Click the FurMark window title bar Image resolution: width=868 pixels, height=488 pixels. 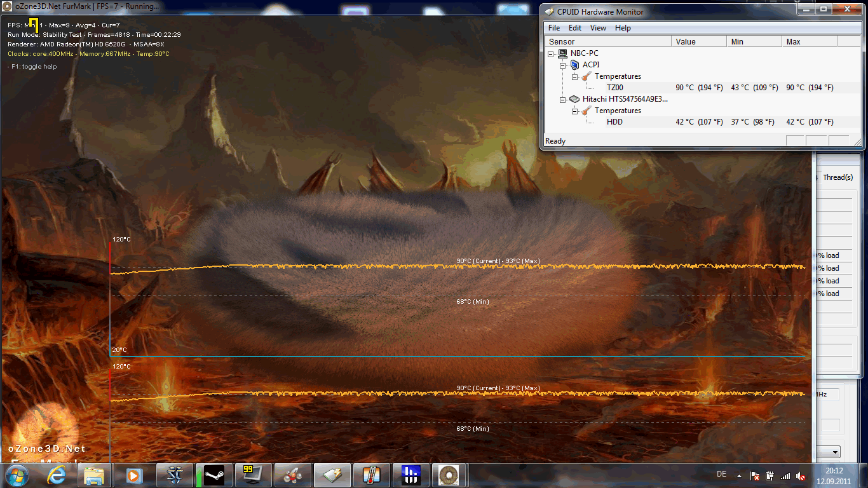point(270,6)
